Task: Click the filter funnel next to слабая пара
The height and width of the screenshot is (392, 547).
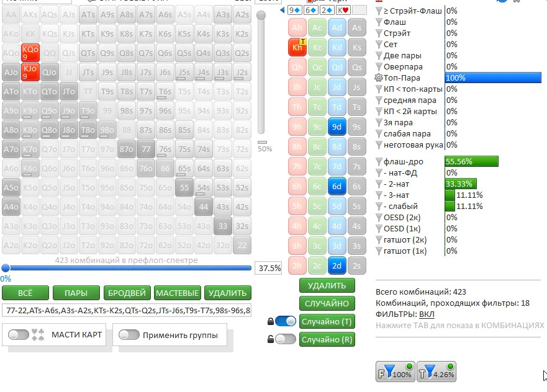Action: click(379, 134)
